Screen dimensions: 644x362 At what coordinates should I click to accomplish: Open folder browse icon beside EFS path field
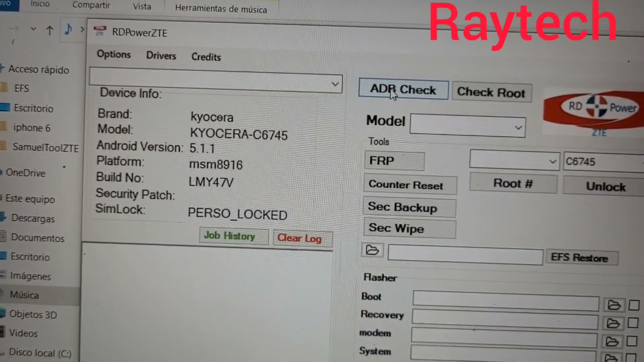[x=372, y=250]
